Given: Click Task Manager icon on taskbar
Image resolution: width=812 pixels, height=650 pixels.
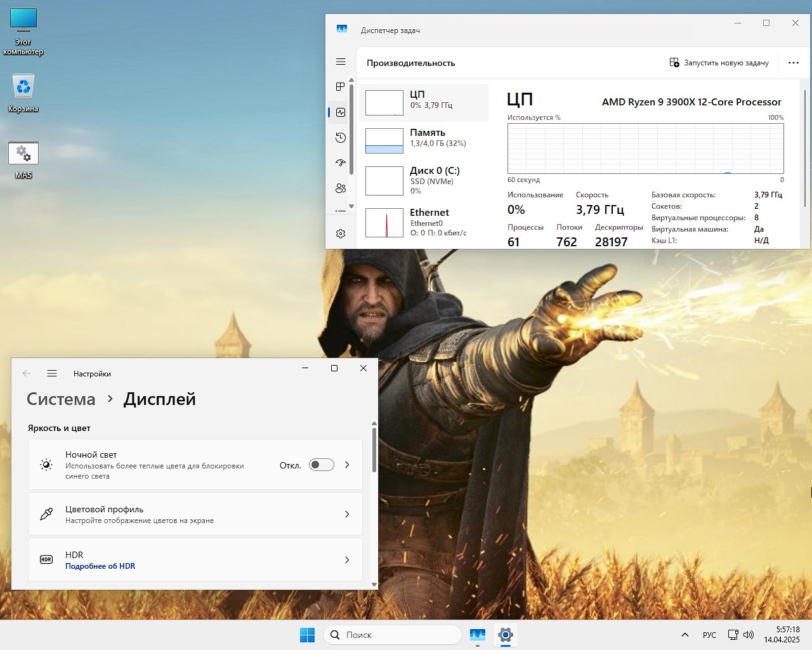Looking at the screenshot, I should 478,635.
